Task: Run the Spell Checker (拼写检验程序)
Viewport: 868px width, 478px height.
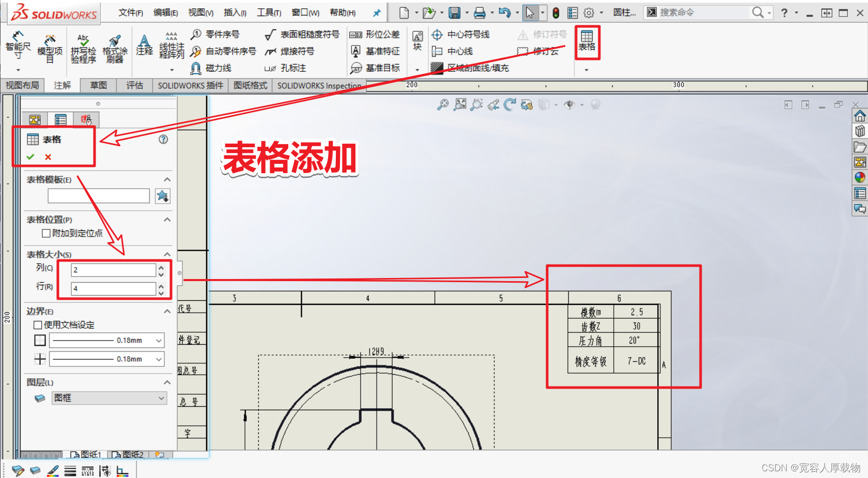Action: (x=83, y=49)
